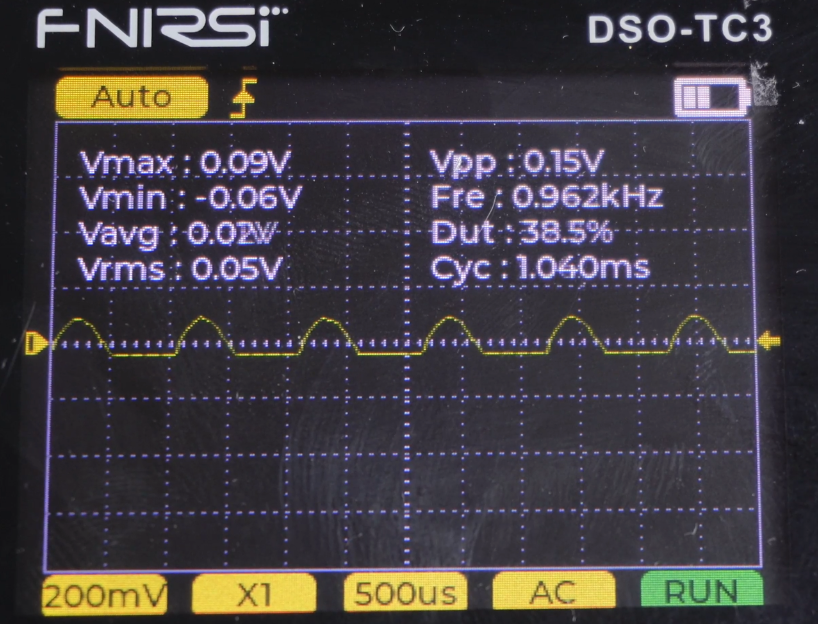
Task: Click the battery level indicator icon
Action: pos(712,97)
